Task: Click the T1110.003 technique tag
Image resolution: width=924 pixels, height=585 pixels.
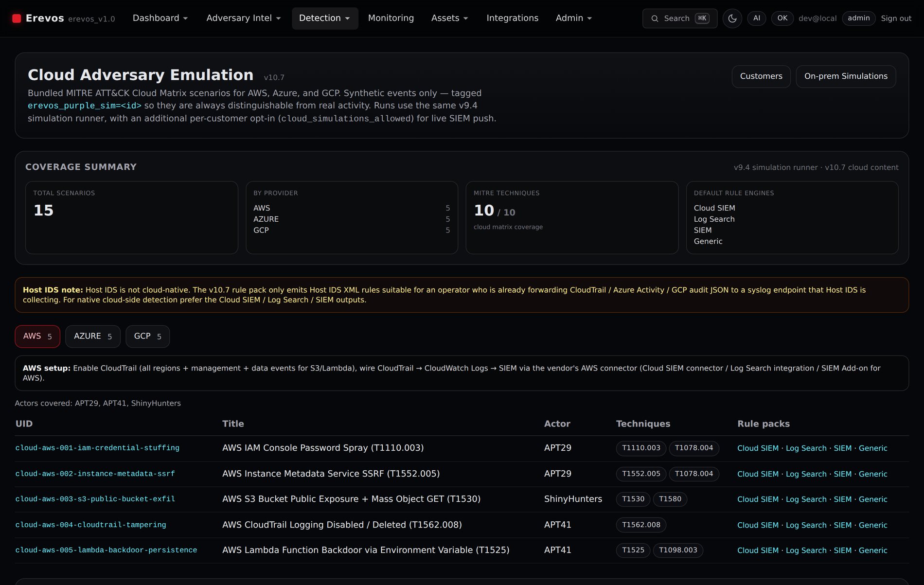Action: point(641,448)
